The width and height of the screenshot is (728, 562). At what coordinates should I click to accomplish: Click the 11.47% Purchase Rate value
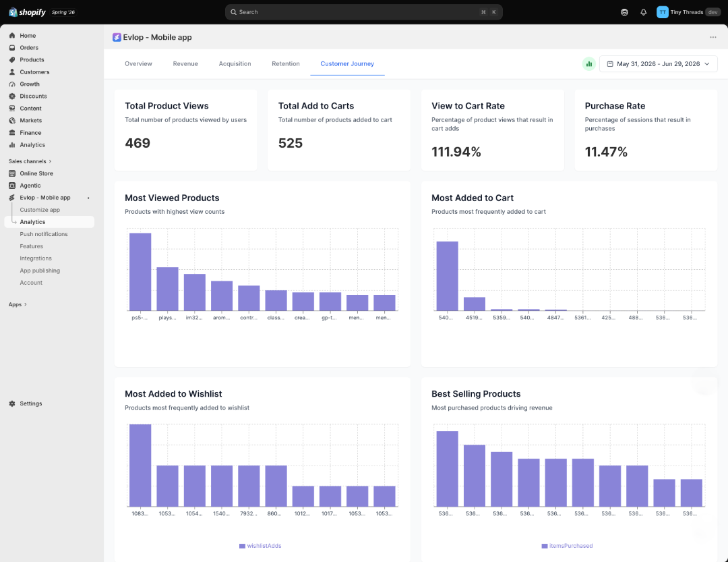click(x=606, y=152)
